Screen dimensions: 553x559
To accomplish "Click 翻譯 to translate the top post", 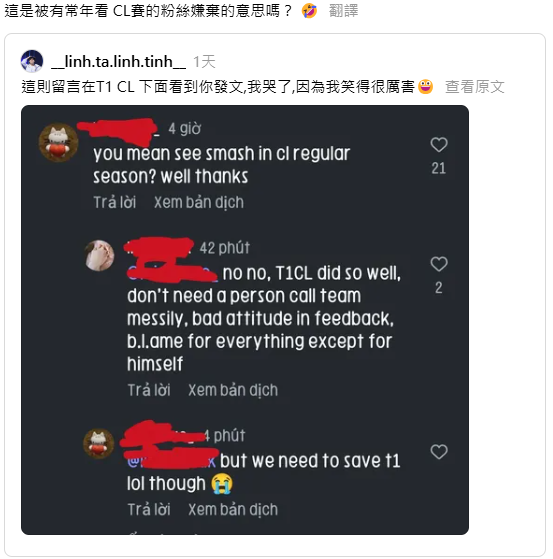I will tap(343, 11).
